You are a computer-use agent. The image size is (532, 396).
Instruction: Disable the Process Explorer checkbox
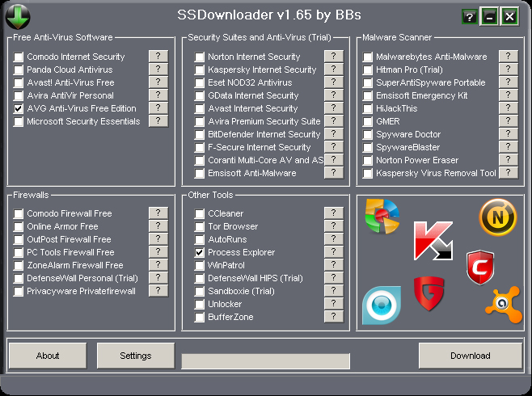point(200,252)
